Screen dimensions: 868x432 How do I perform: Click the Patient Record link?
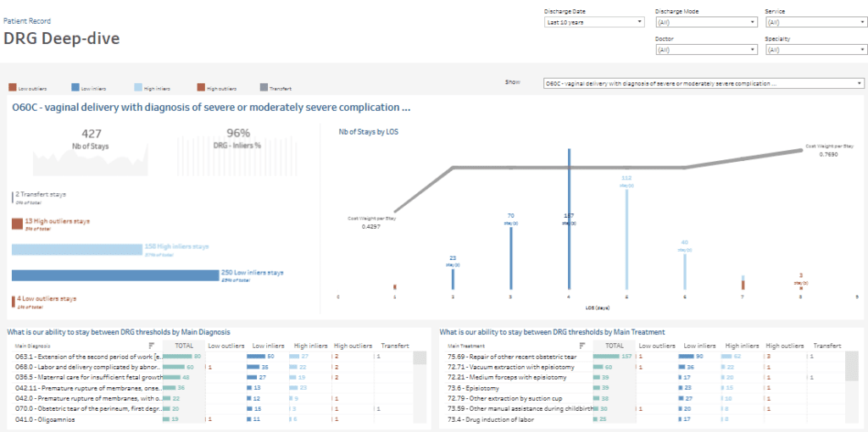click(27, 21)
